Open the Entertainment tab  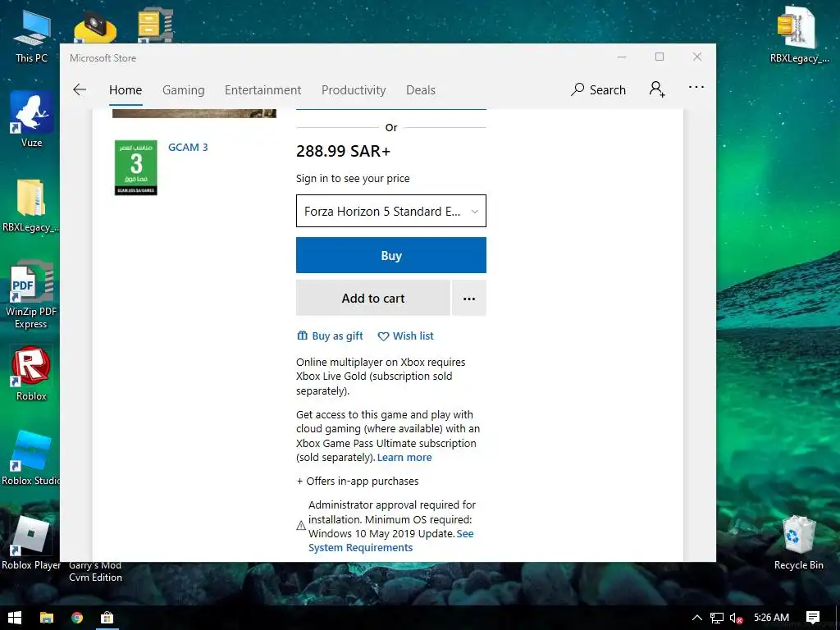click(262, 90)
